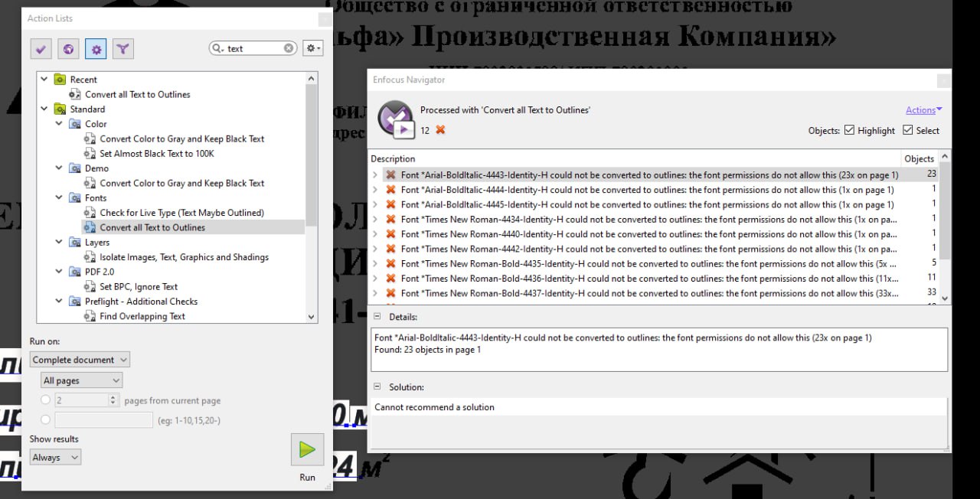Click the filter funnel icon
Viewport: 980px width, 499px height.
tap(123, 49)
